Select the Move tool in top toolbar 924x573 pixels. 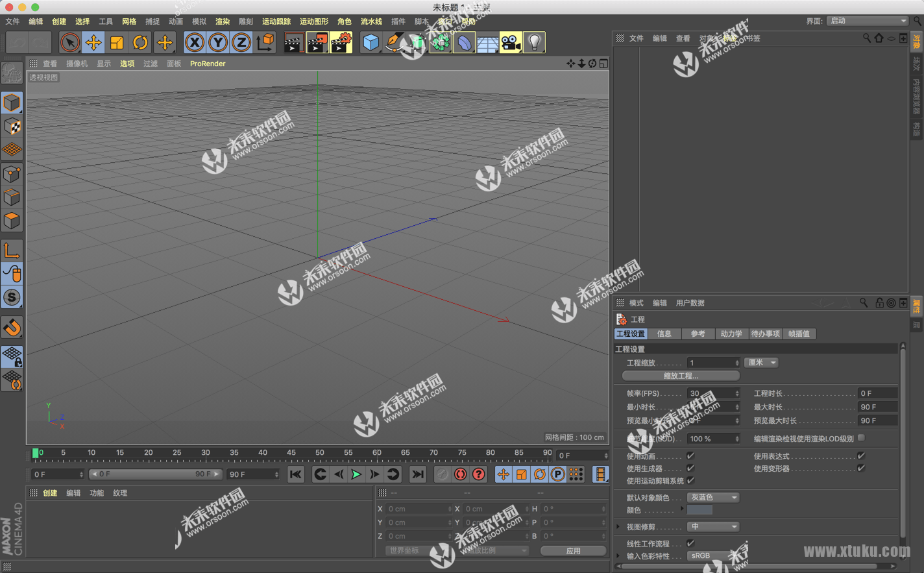(x=93, y=43)
